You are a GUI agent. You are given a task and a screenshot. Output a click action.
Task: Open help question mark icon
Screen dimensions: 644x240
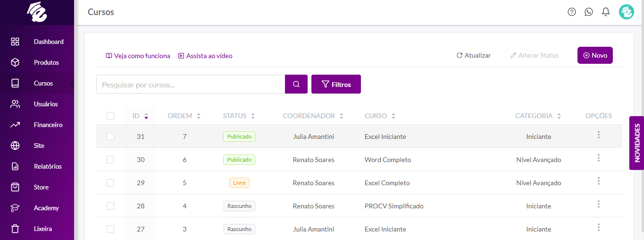(572, 12)
